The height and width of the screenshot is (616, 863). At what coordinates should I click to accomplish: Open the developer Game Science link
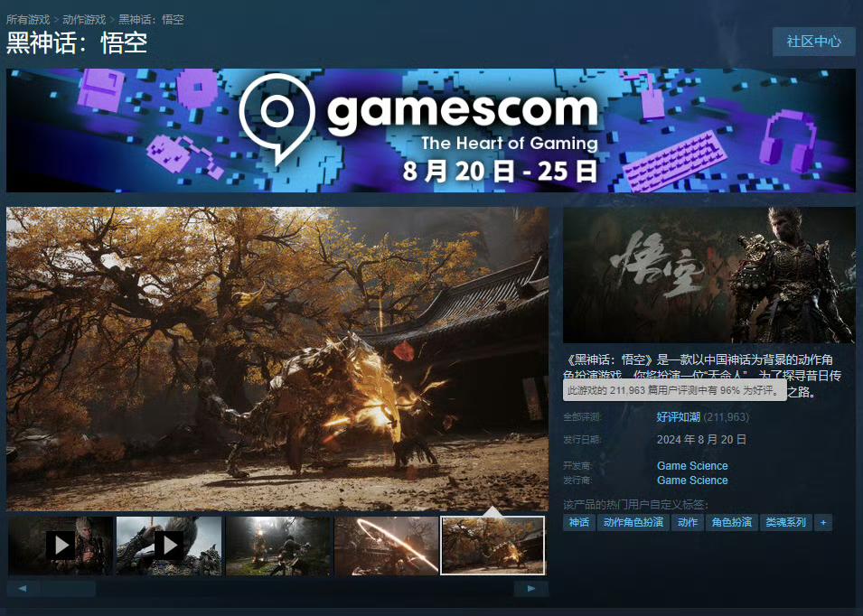coord(692,466)
